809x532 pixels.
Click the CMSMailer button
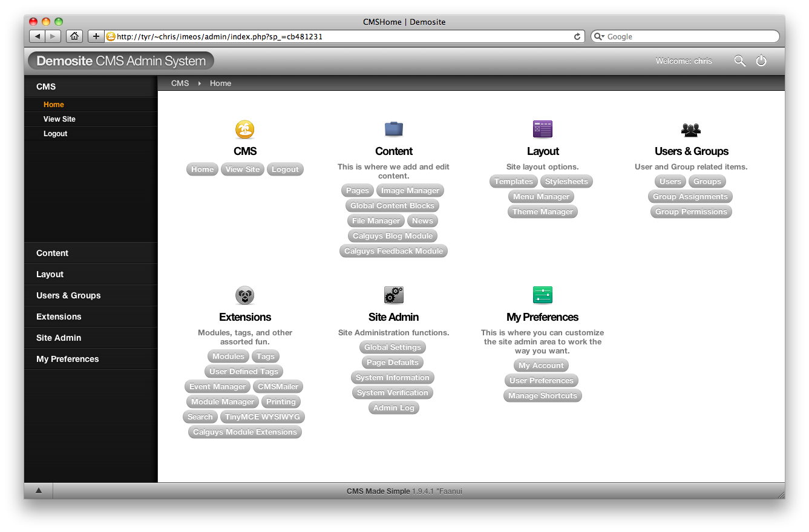(x=278, y=387)
